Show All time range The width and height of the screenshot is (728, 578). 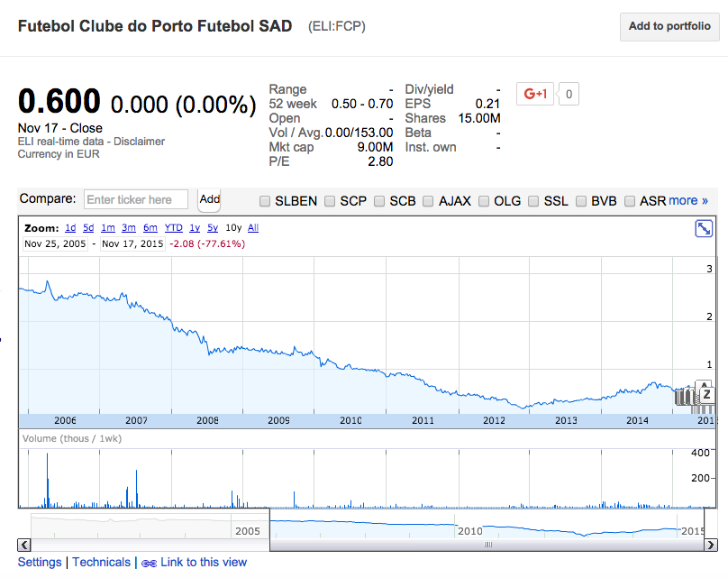(253, 227)
